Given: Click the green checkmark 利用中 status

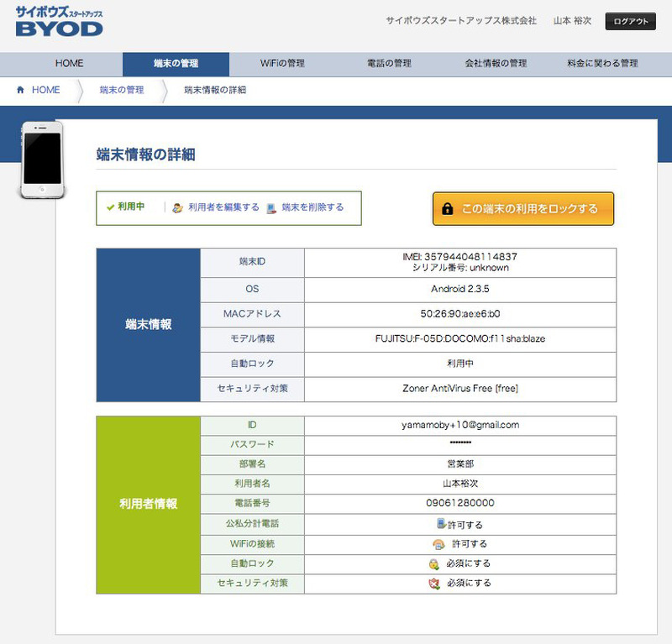Looking at the screenshot, I should (125, 207).
